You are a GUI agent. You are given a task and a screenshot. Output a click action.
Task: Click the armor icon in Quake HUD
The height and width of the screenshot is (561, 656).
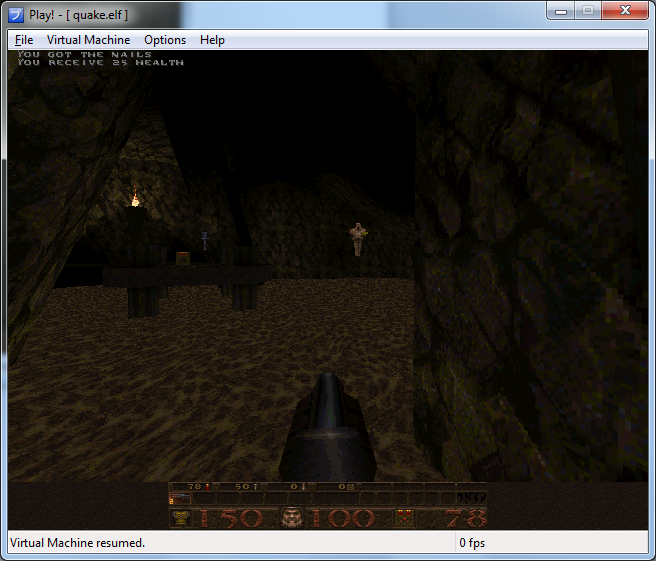tap(180, 518)
